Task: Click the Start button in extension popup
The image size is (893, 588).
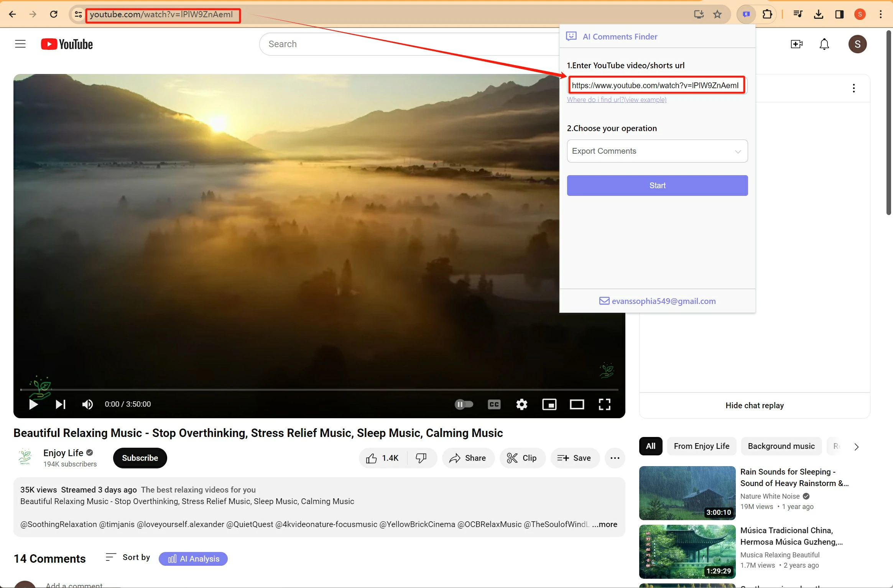Action: (657, 186)
